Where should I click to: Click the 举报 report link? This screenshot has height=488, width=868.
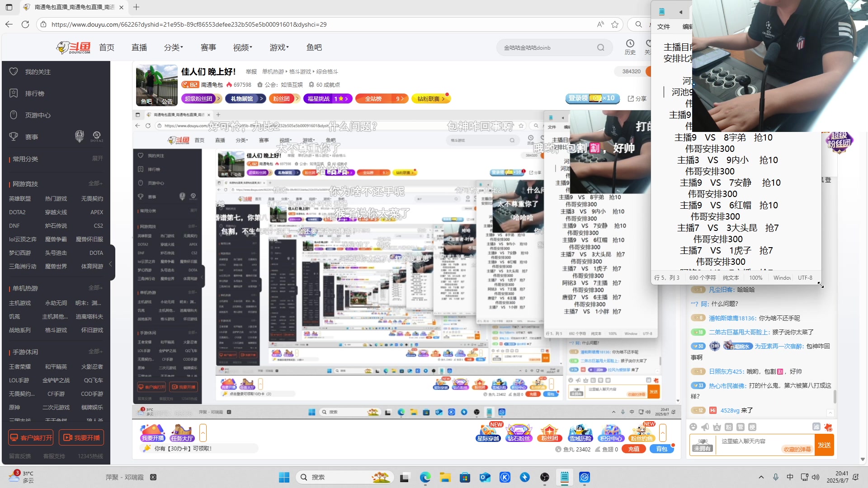coord(251,72)
